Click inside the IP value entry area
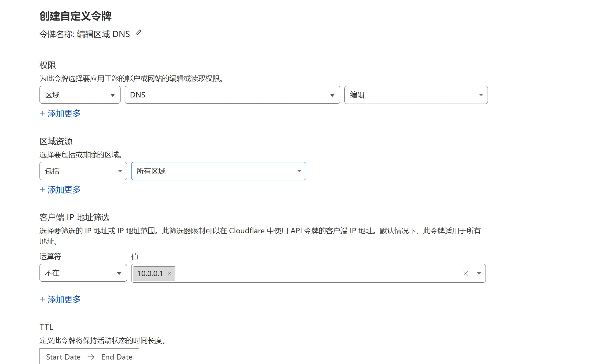The width and height of the screenshot is (593, 364). [309, 273]
